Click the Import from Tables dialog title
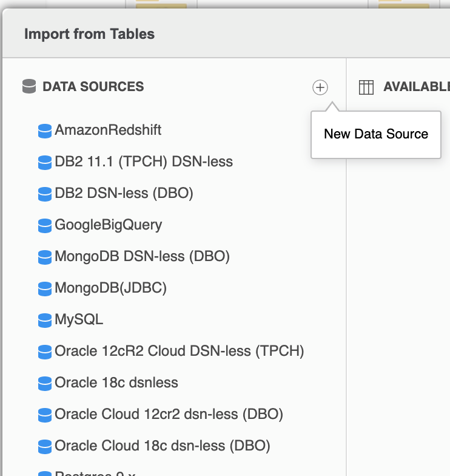The image size is (450, 476). 90,34
